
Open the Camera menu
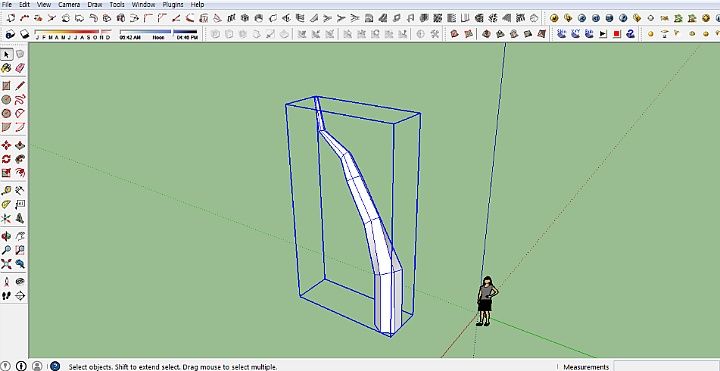tap(69, 5)
